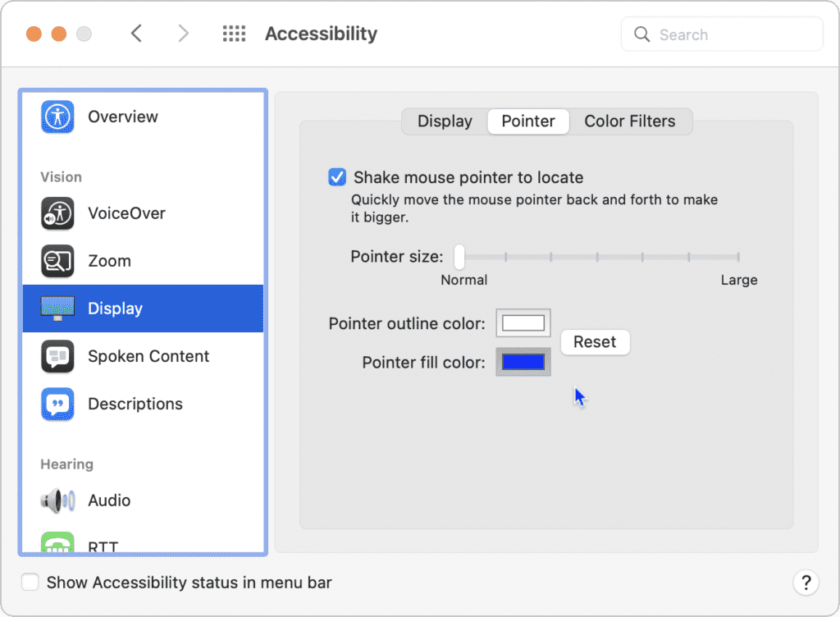The width and height of the screenshot is (840, 617).
Task: Open the Zoom accessibility settings
Action: [x=57, y=260]
